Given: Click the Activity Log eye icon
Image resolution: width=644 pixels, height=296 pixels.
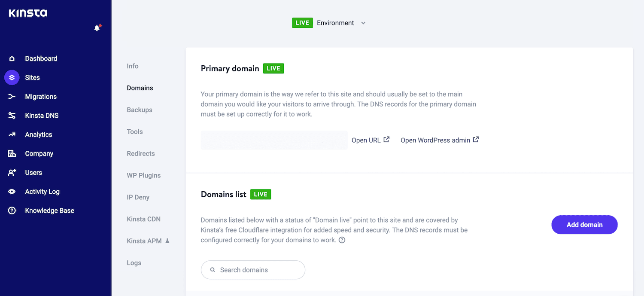Looking at the screenshot, I should point(12,192).
